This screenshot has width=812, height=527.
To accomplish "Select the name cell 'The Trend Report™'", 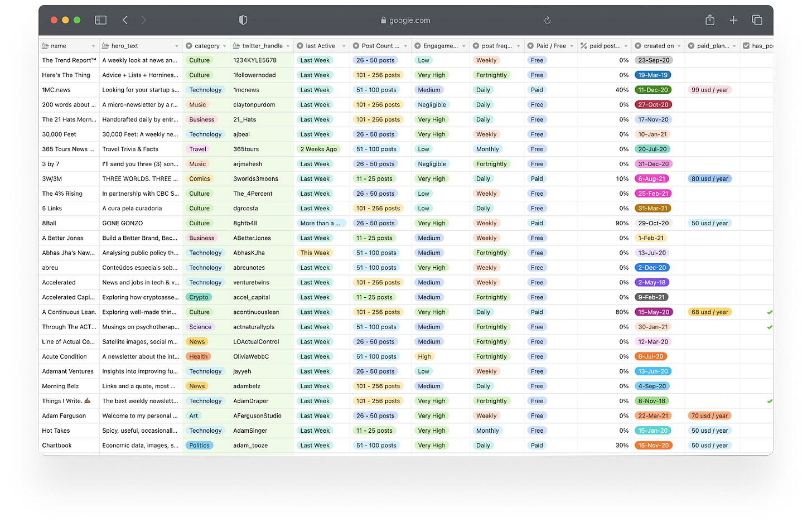I will tap(69, 60).
